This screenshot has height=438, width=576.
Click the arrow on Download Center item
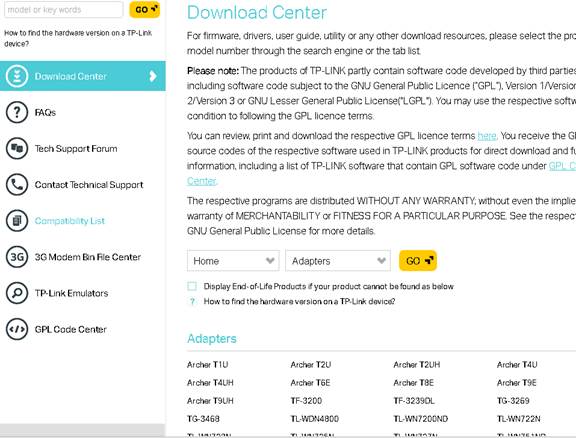(x=153, y=76)
